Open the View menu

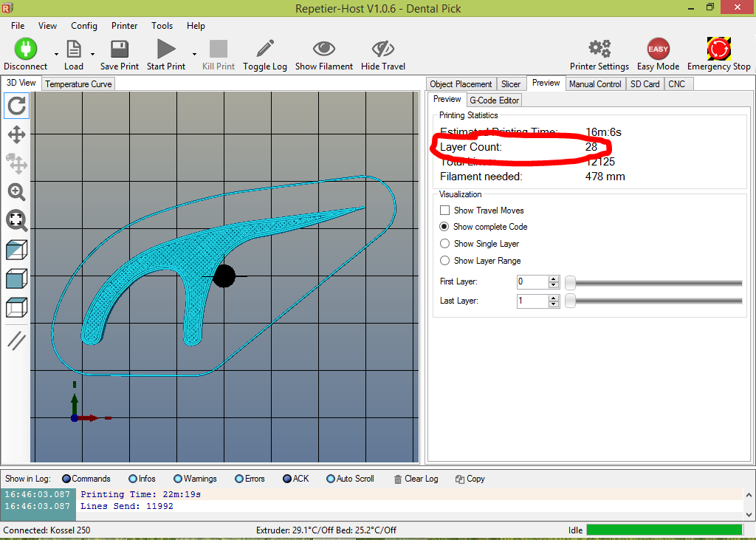point(47,26)
